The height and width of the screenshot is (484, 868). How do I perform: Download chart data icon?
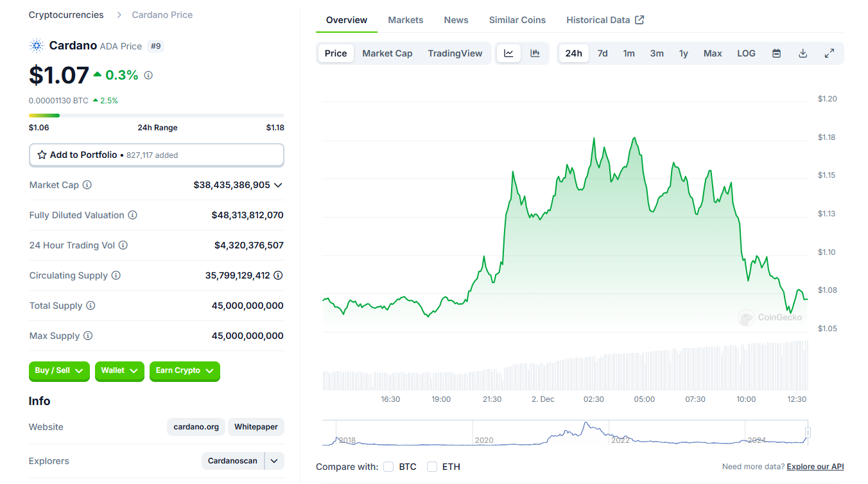pyautogui.click(x=803, y=53)
